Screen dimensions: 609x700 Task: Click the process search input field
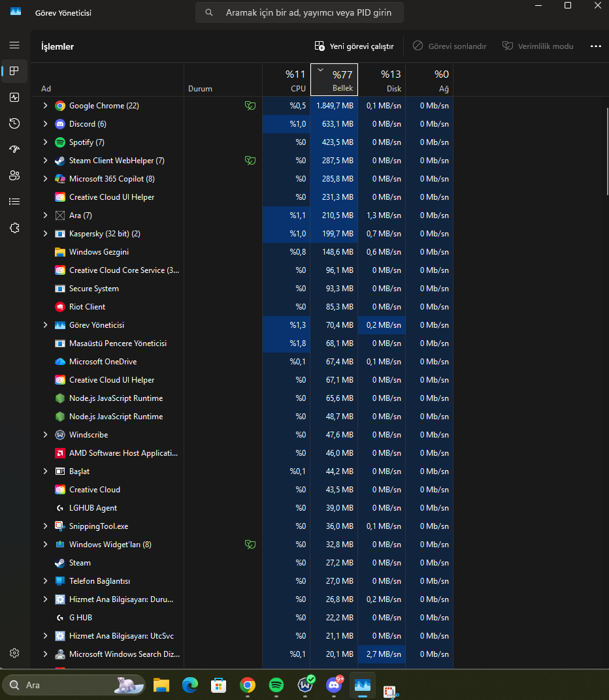pyautogui.click(x=299, y=12)
